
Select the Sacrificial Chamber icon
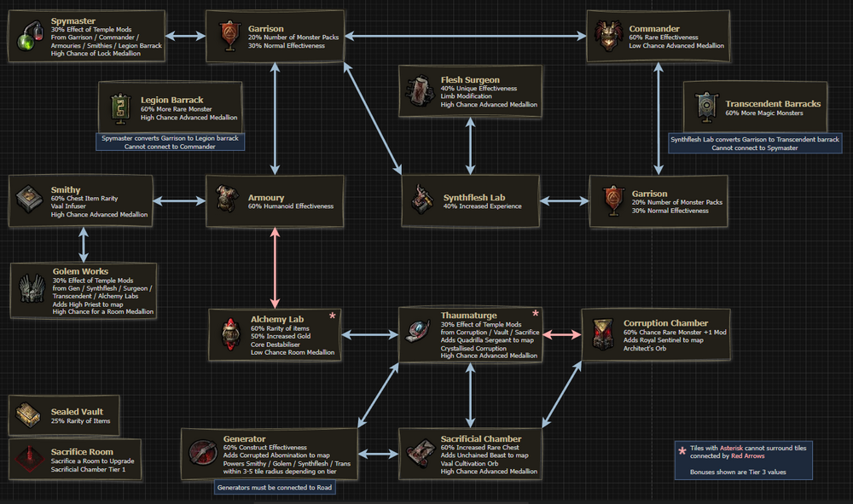420,454
